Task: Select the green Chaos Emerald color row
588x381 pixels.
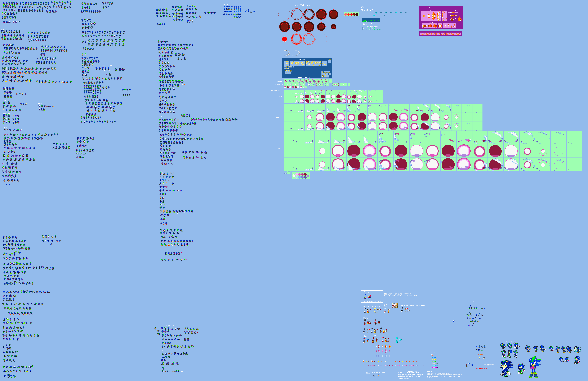Action: (435, 362)
